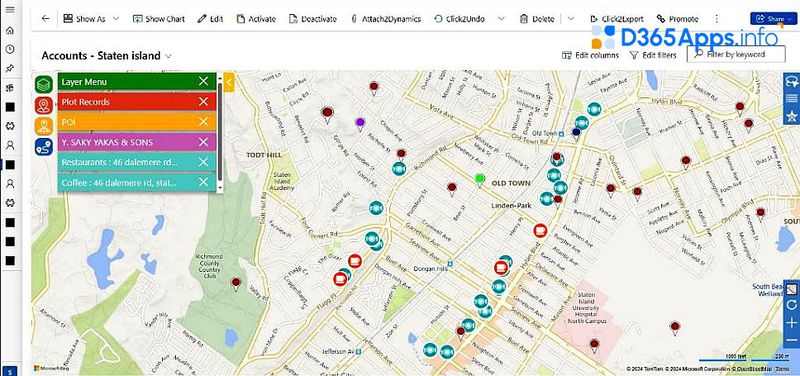Click the Edit filters button
The image size is (800, 376).
pyautogui.click(x=653, y=55)
